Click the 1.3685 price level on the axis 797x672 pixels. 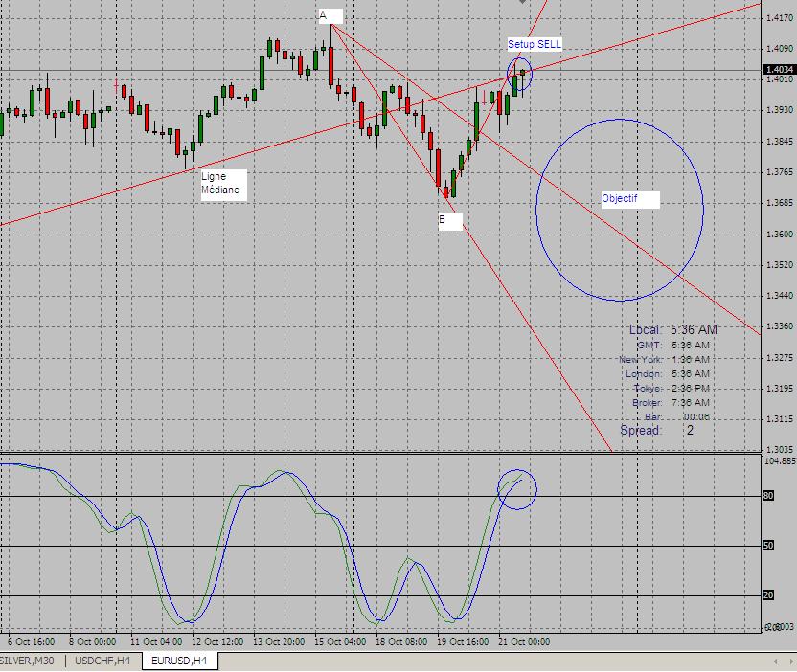(x=779, y=203)
